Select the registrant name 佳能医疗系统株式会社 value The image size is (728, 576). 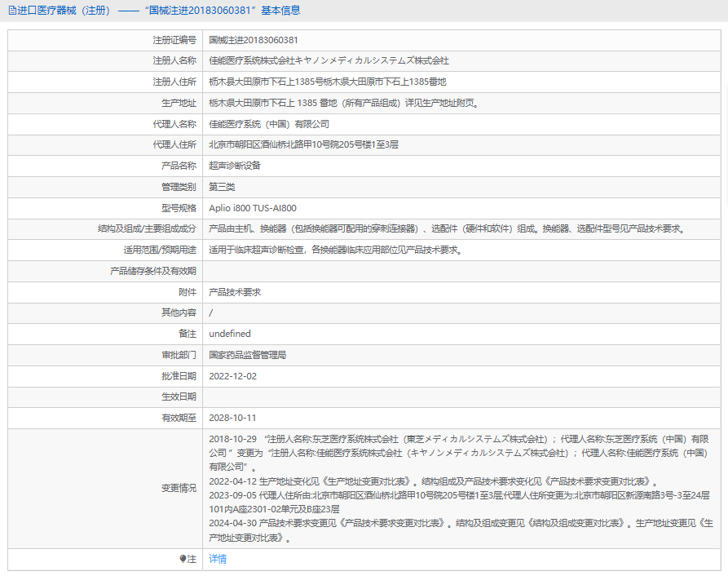(329, 60)
